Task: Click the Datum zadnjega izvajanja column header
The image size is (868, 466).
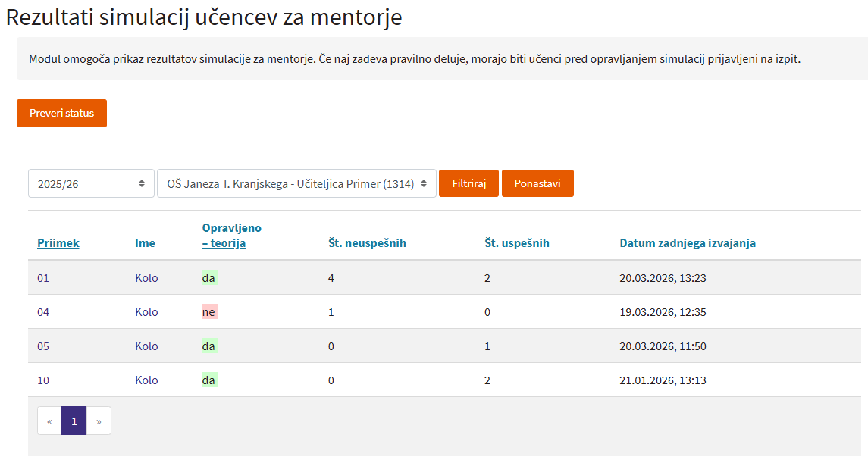Action: 687,243
